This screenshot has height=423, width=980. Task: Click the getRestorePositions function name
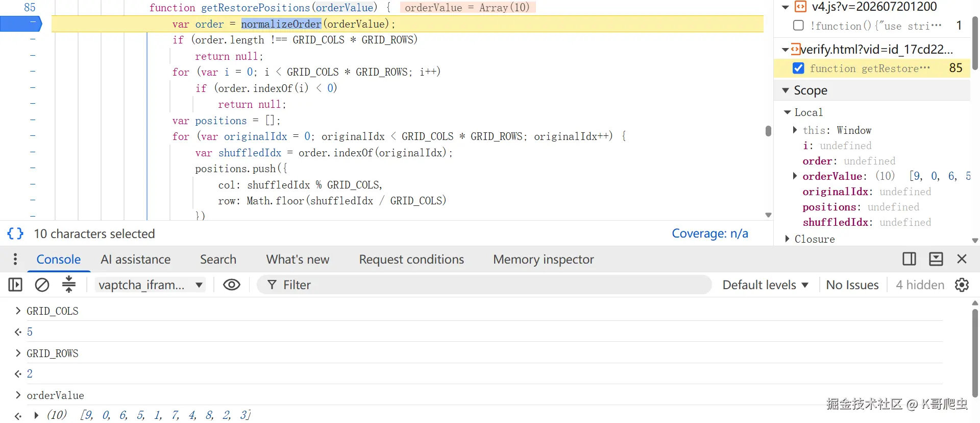(255, 8)
